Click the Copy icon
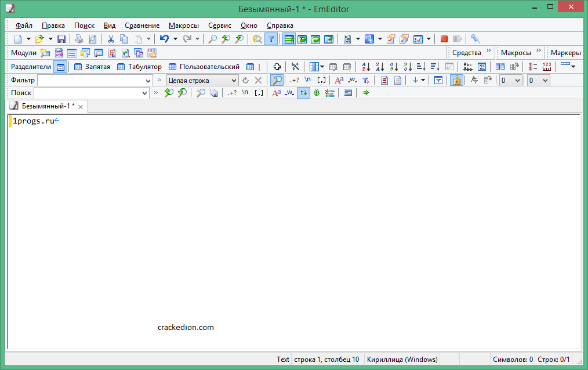This screenshot has height=370, width=588. coord(124,39)
